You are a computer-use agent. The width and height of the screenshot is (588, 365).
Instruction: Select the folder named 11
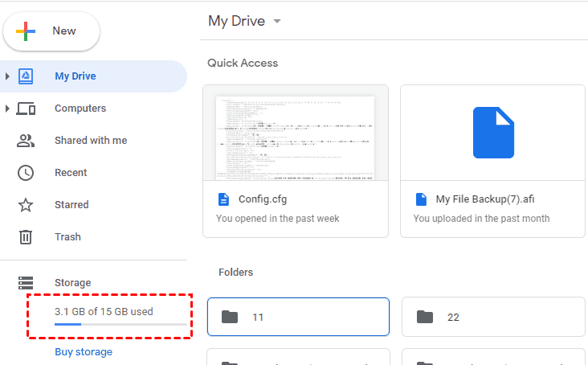(298, 317)
